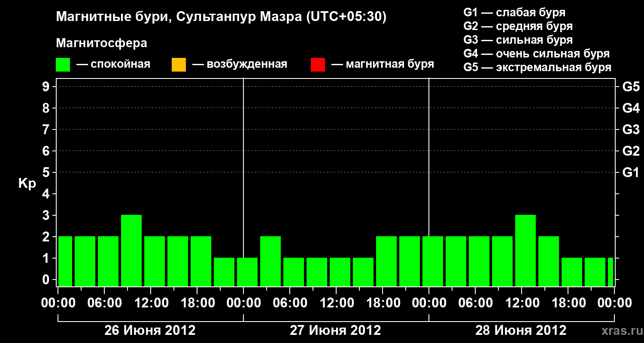The image size is (644, 343).
Task: Click the G3 label on right axis
Action: [631, 129]
